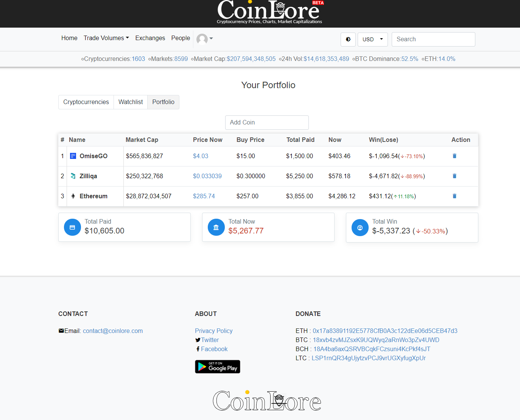Open the Privacy Policy link

(214, 331)
